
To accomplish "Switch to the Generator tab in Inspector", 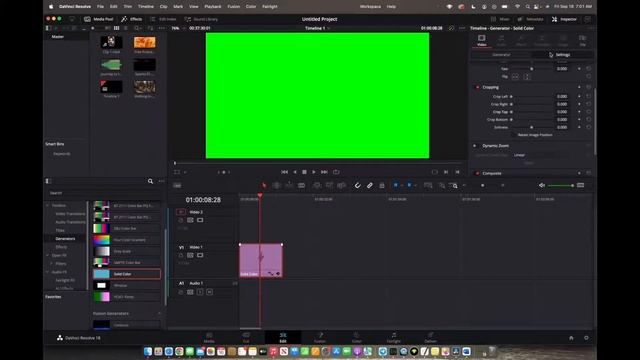I will (501, 55).
